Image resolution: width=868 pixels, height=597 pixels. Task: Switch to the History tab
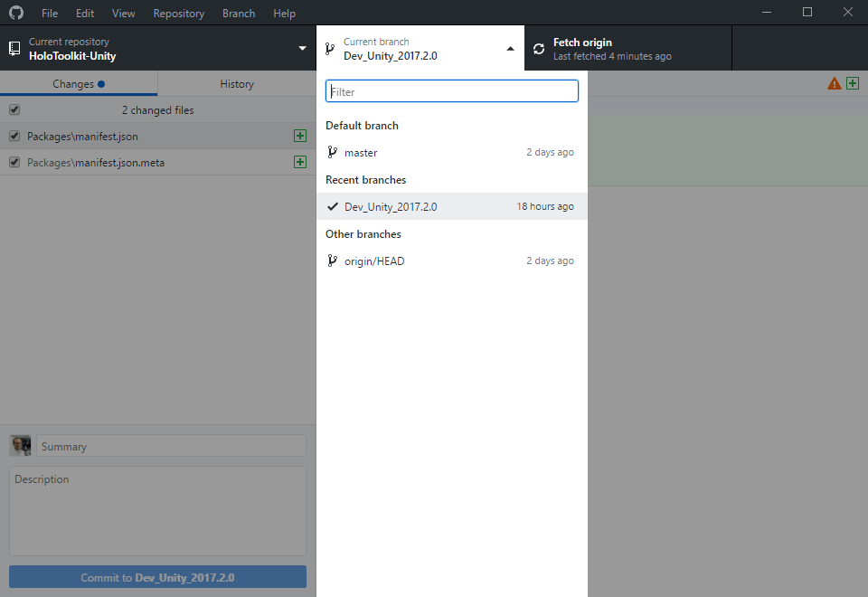[x=237, y=83]
